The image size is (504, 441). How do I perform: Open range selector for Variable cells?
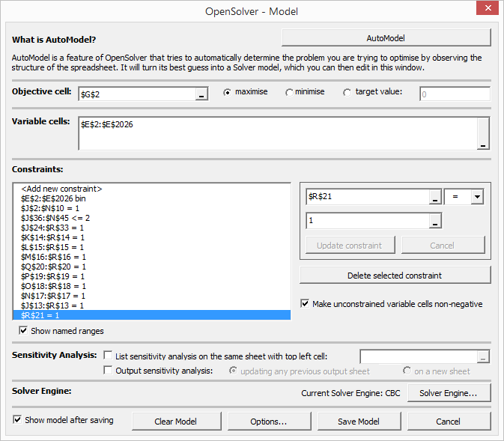coord(483,133)
